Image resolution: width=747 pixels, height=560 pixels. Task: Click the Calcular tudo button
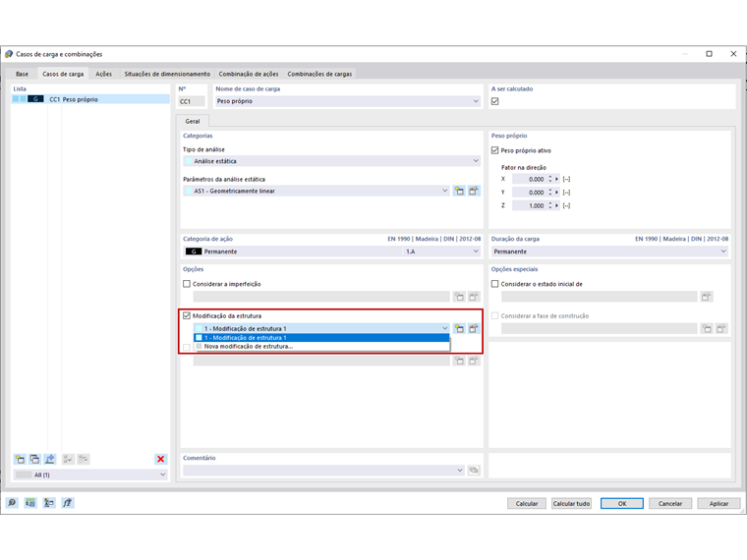[x=571, y=503]
